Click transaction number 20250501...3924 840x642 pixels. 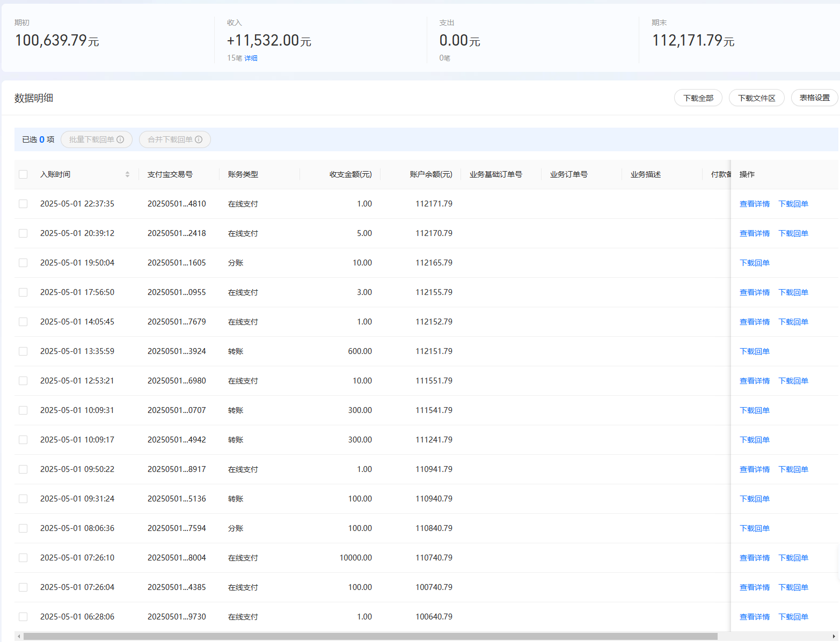(177, 351)
